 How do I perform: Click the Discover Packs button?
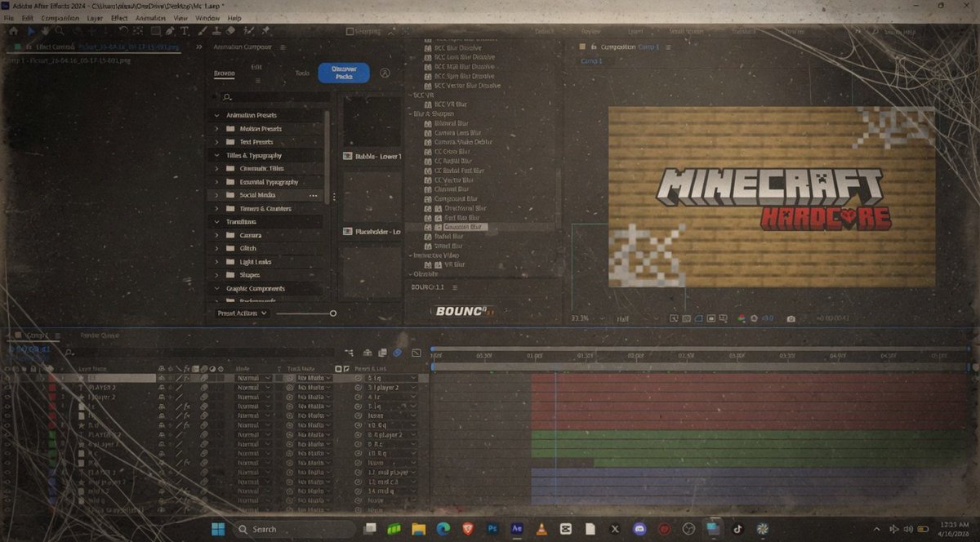[x=344, y=73]
